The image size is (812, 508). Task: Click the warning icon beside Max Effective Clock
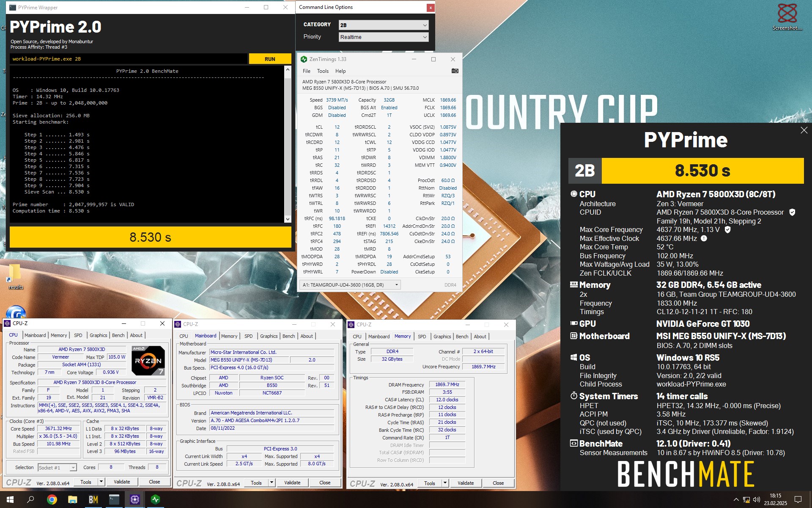(704, 238)
